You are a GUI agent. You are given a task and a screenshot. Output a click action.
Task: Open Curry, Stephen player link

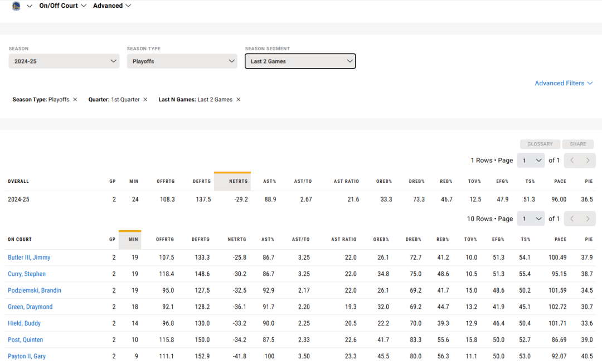pyautogui.click(x=27, y=274)
